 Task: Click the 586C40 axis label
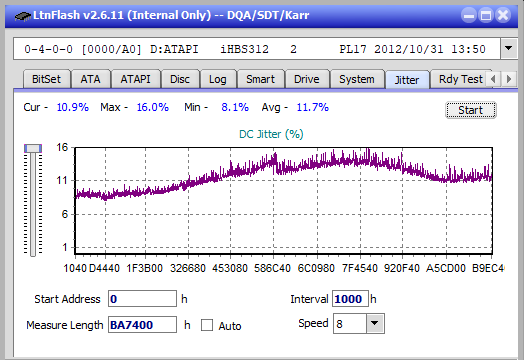tap(272, 268)
